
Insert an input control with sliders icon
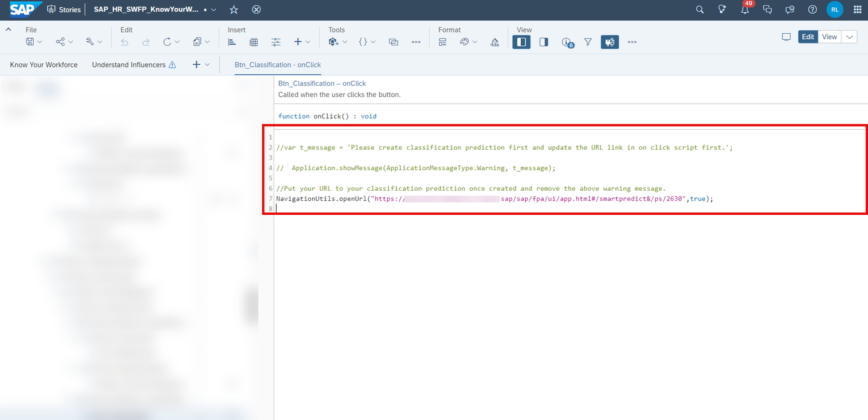pyautogui.click(x=276, y=42)
